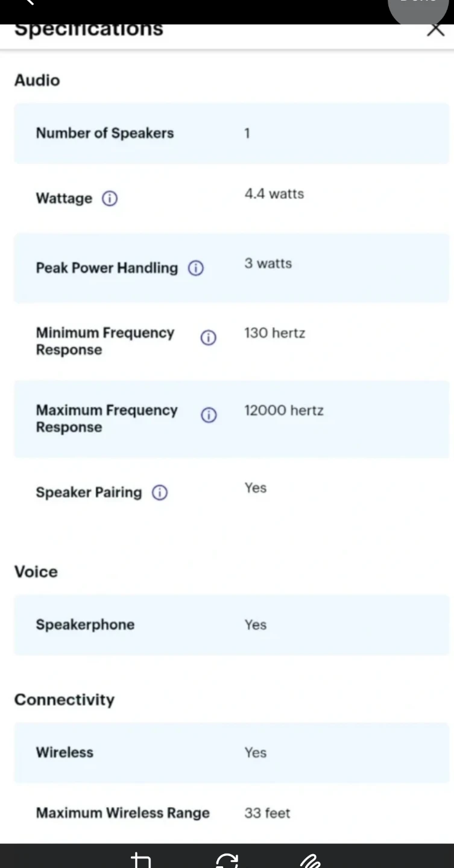Image resolution: width=454 pixels, height=868 pixels.
Task: Click the Connectivity section heading
Action: [x=65, y=699]
